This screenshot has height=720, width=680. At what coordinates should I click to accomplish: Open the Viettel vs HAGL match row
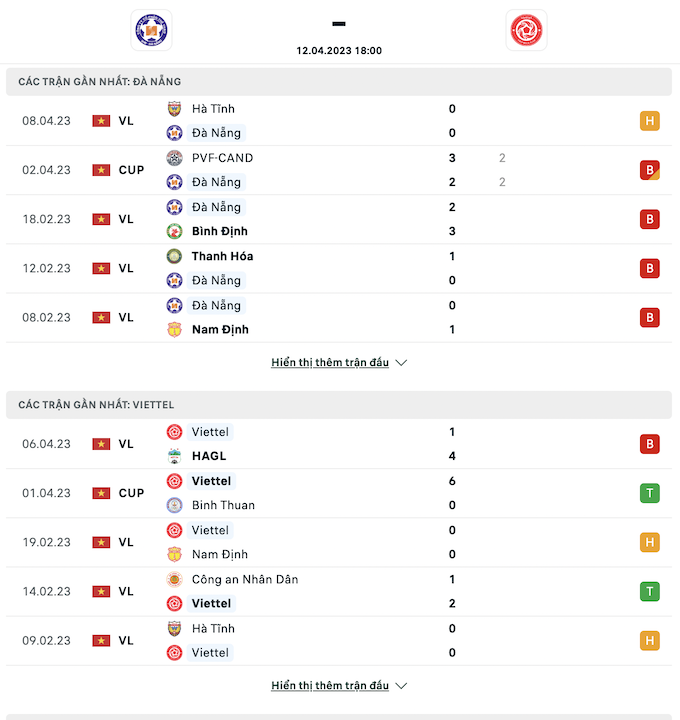coord(339,444)
